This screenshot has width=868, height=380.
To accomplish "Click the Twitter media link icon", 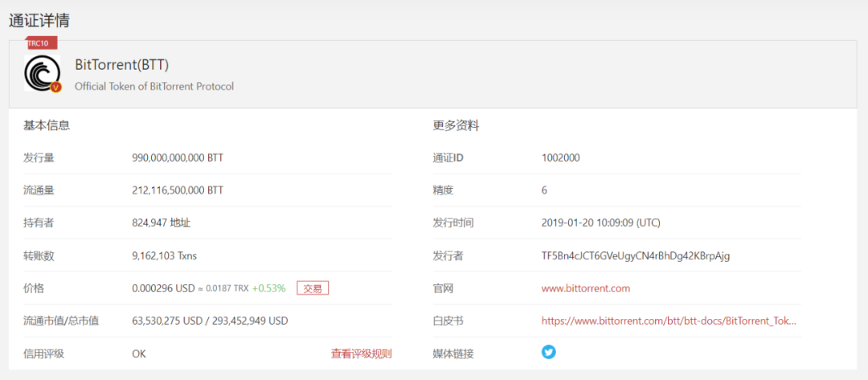I will pyautogui.click(x=548, y=352).
